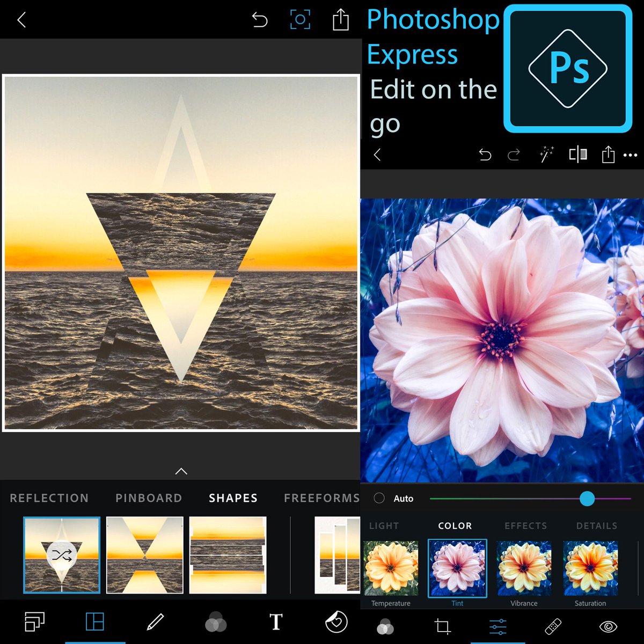644x644 pixels.
Task: Tap the Photoshop Express Ps logo
Action: (x=568, y=68)
